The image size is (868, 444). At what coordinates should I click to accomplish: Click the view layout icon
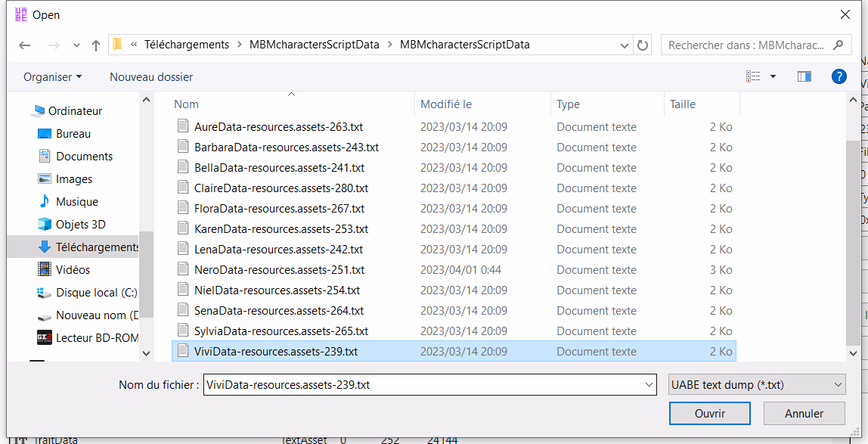click(x=753, y=76)
